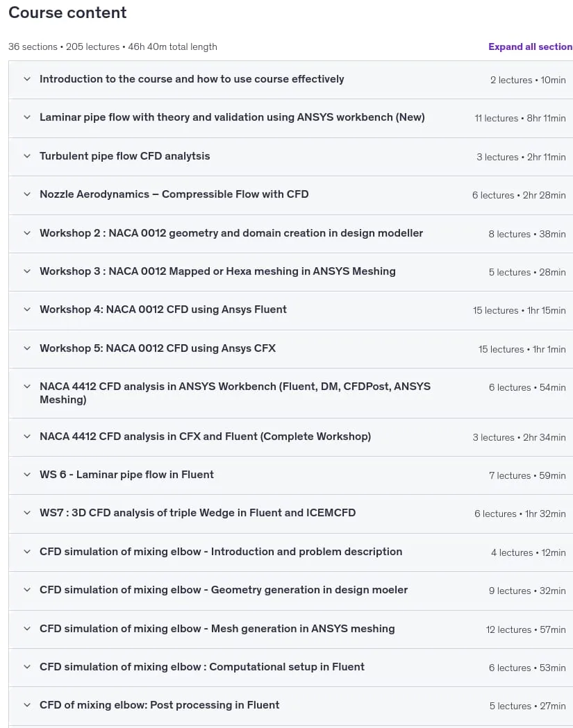This screenshot has width=573, height=728.
Task: Expand mixing elbow Introduction and problem description chevron
Action: coord(27,552)
